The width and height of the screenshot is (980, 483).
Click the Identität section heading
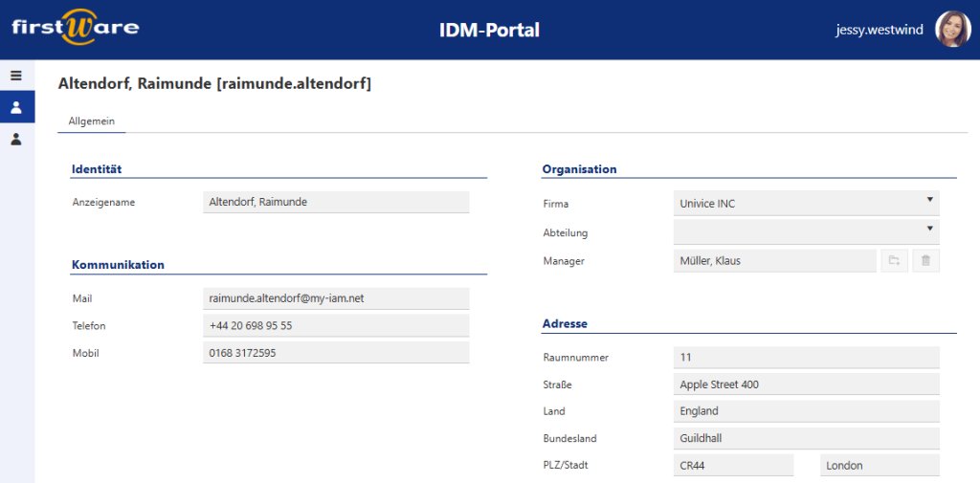pyautogui.click(x=97, y=168)
